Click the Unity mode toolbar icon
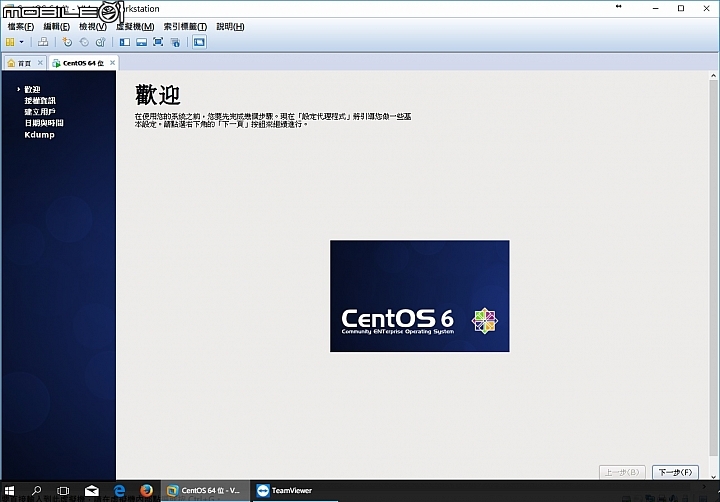The width and height of the screenshot is (720, 502). tap(175, 42)
